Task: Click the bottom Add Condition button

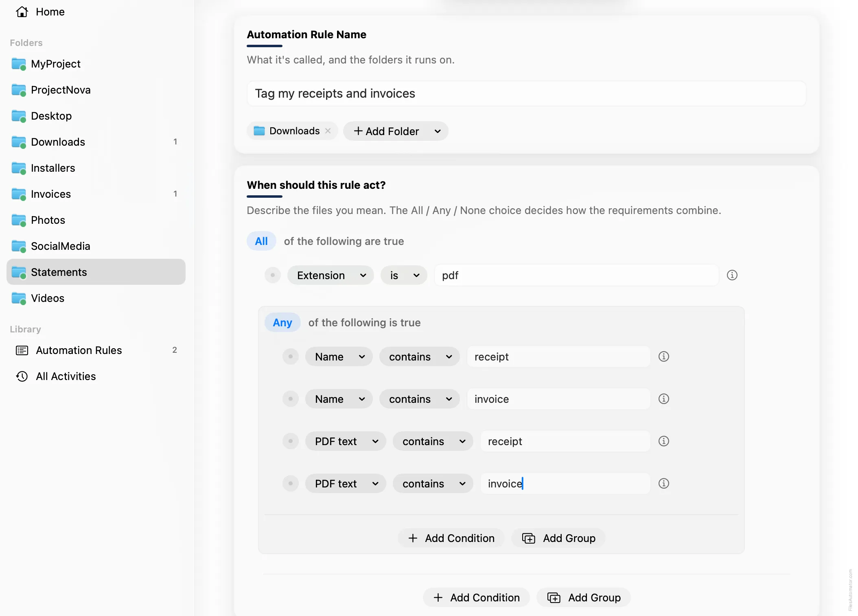Action: [477, 598]
